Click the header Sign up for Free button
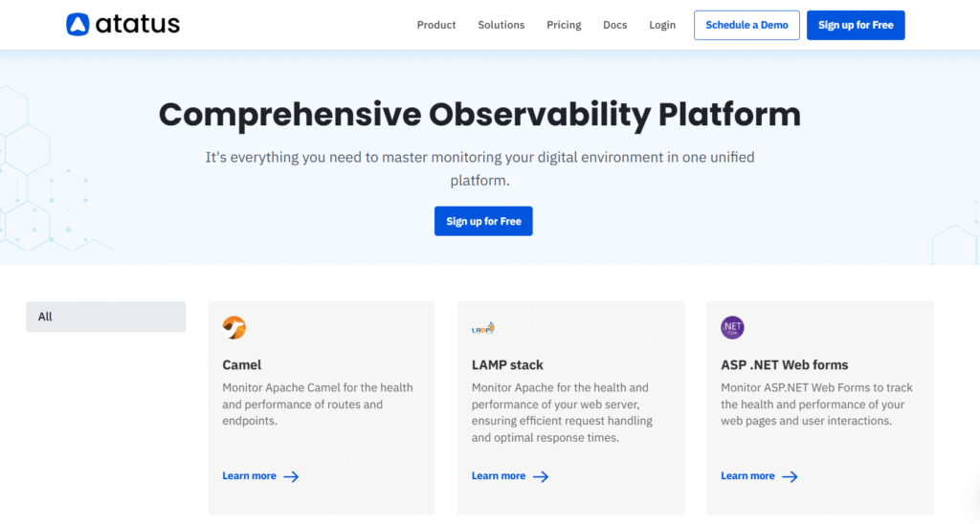 pos(856,25)
